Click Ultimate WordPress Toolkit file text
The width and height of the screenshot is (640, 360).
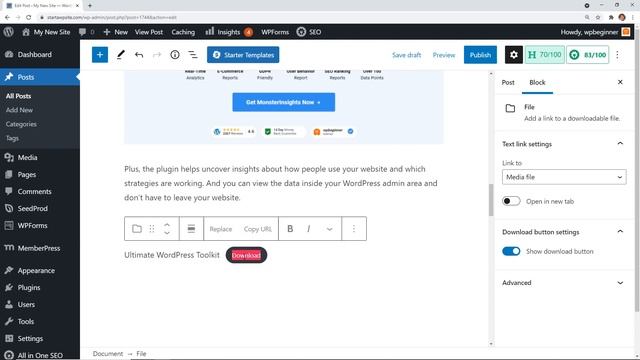coord(172,255)
